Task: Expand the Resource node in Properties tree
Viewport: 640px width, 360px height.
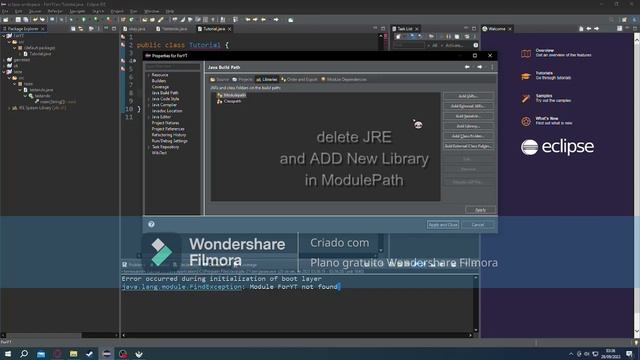Action: [x=149, y=75]
